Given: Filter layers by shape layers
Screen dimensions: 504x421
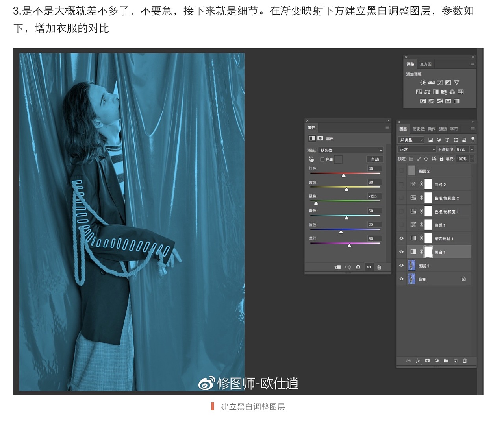Looking at the screenshot, I should point(456,140).
